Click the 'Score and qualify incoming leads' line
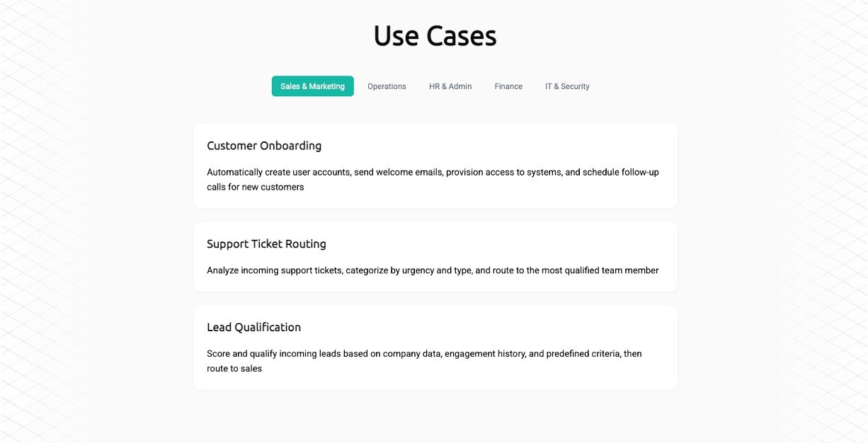Screen dimensions: 868x443 click(424, 353)
